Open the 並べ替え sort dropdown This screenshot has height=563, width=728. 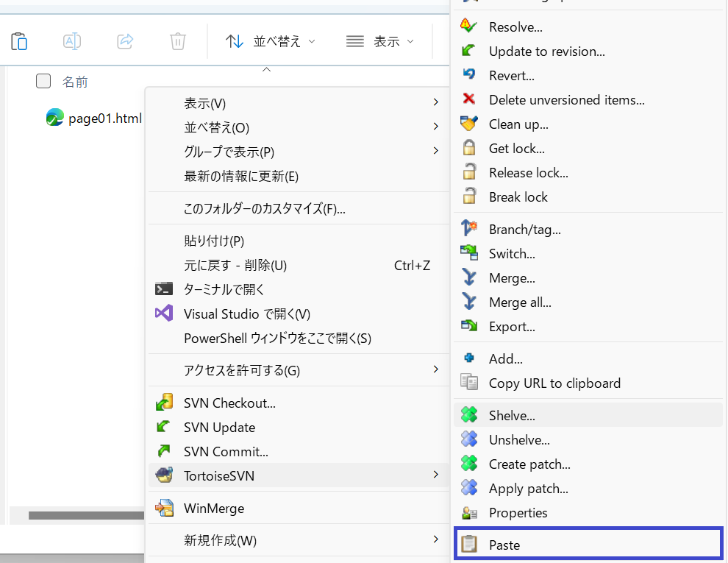coord(271,41)
